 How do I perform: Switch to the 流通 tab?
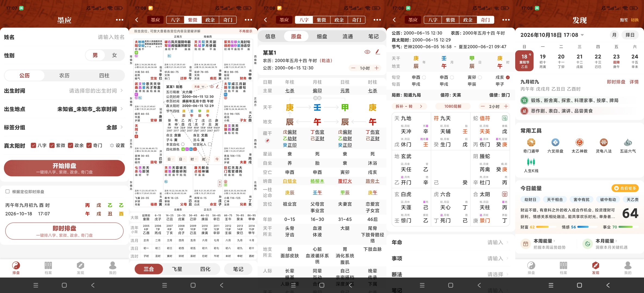click(x=348, y=36)
